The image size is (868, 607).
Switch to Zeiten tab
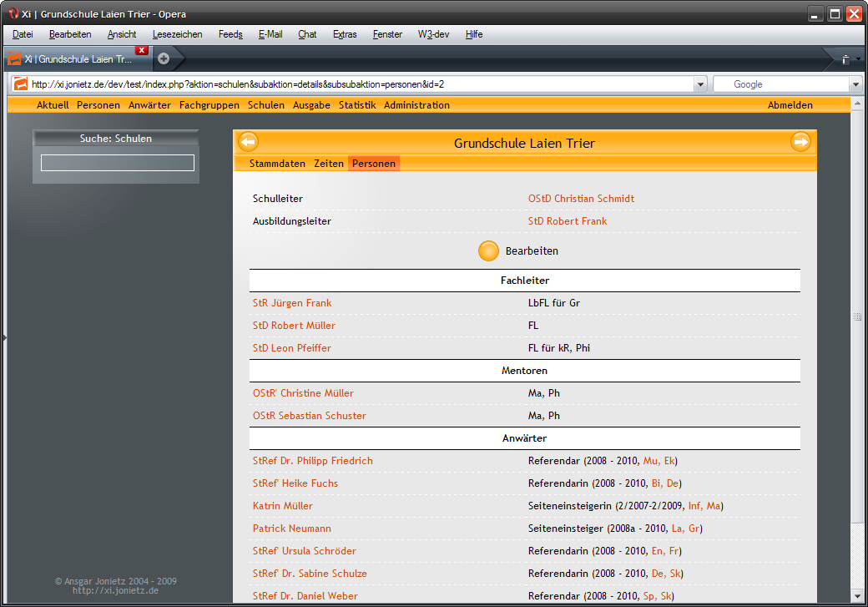coord(329,164)
